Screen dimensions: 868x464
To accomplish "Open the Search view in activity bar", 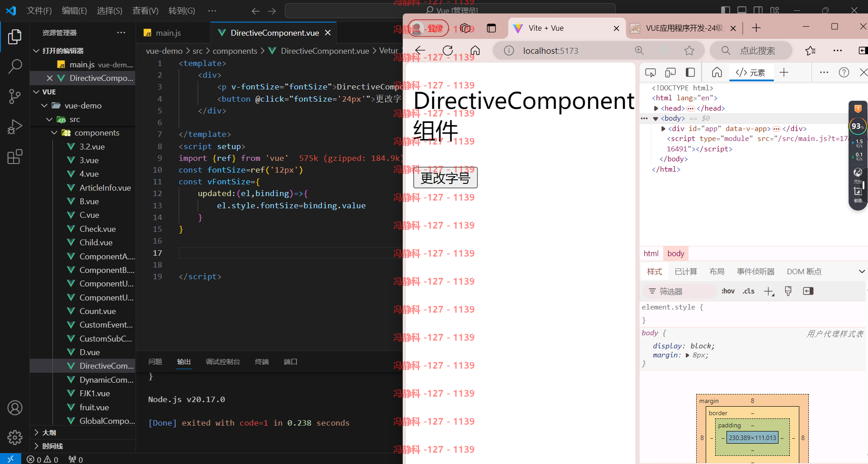I will point(14,66).
